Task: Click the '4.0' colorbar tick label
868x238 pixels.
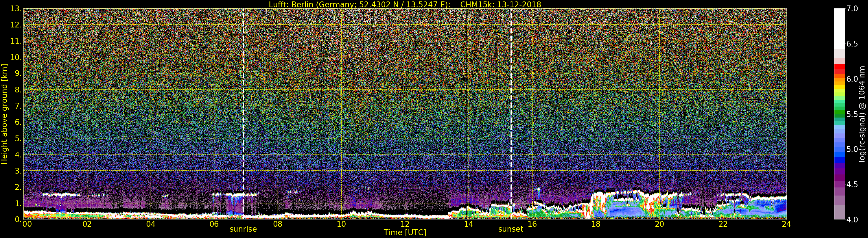Action: (x=852, y=220)
